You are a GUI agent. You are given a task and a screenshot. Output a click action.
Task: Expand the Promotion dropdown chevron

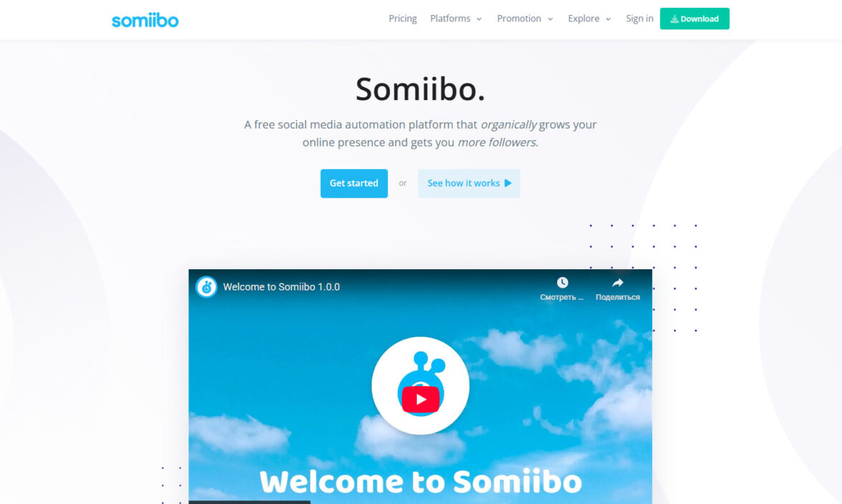pos(550,19)
